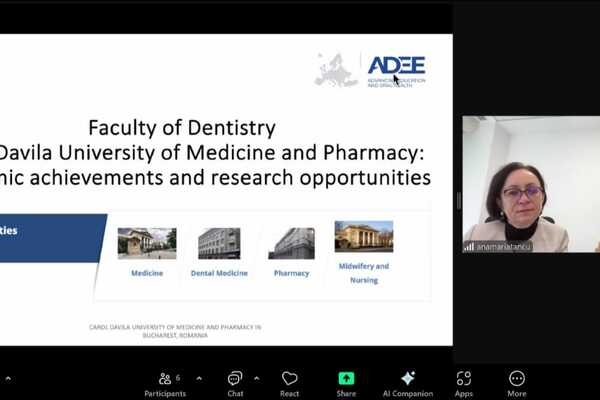Click the Dental Medicine label

tap(219, 273)
